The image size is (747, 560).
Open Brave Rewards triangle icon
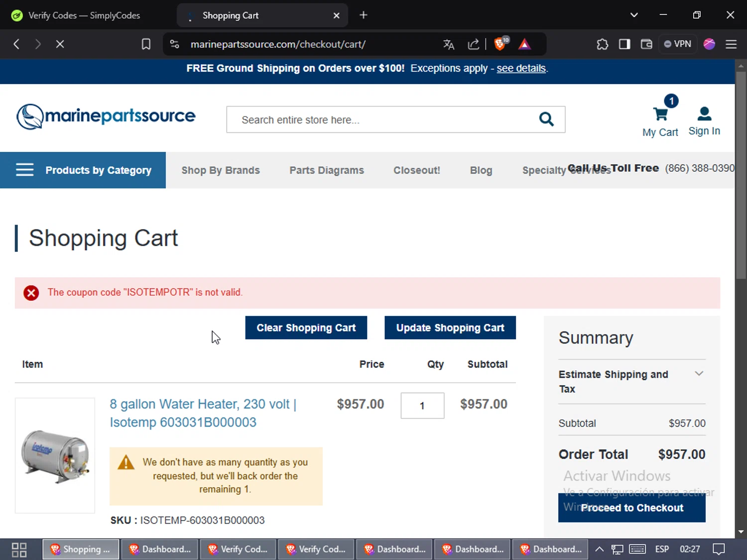click(x=524, y=44)
